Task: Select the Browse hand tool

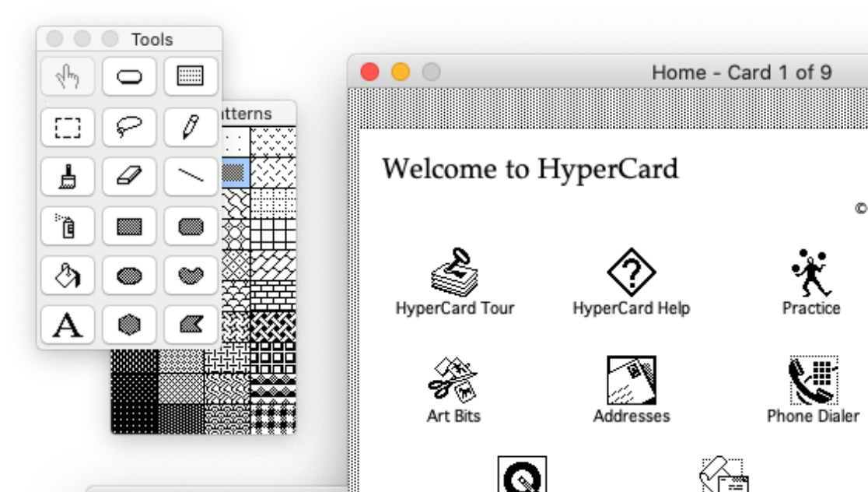Action: coord(68,76)
